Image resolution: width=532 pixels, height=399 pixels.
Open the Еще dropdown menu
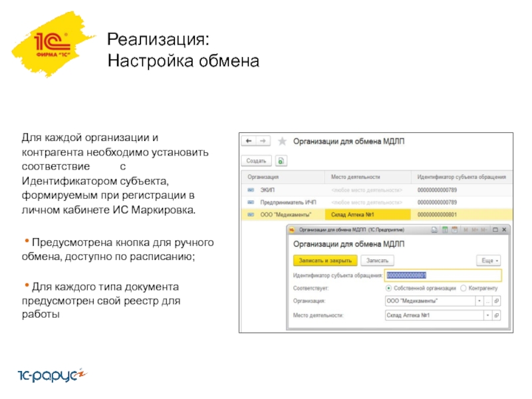(489, 261)
